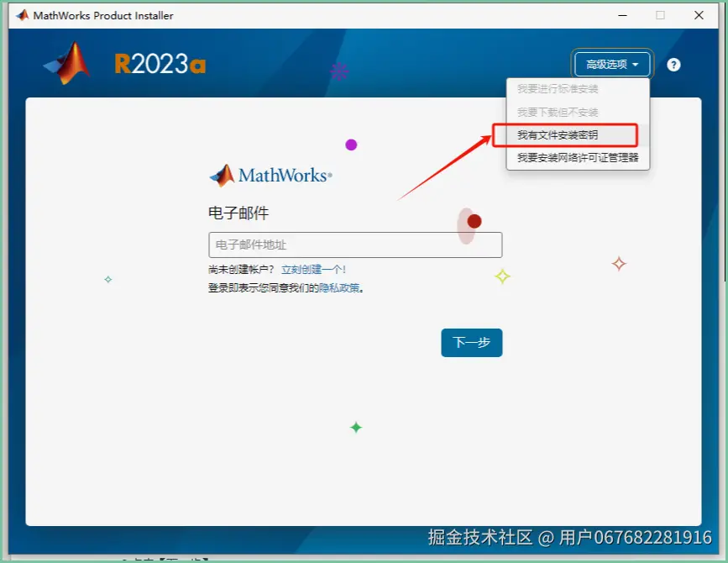Click the installer title bar MATLAB icon
Screen dimensions: 728x563
(23, 15)
